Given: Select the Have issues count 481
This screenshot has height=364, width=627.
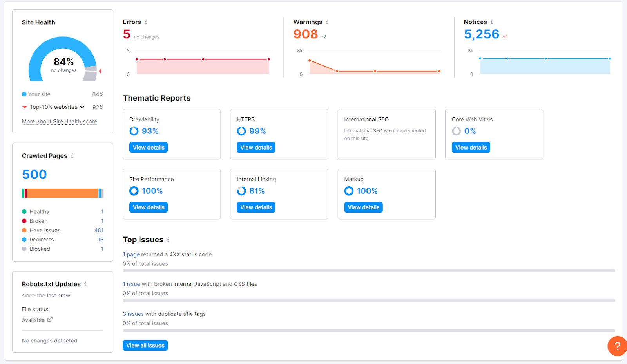Looking at the screenshot, I should pos(99,230).
